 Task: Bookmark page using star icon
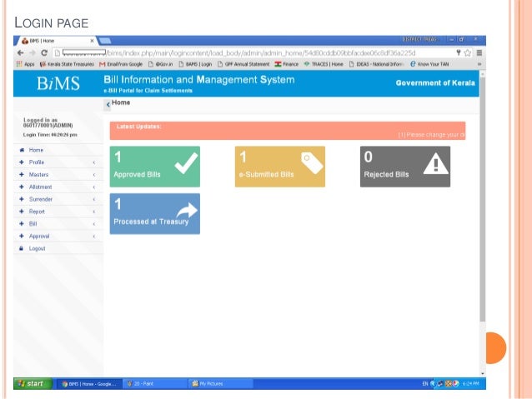click(x=468, y=52)
